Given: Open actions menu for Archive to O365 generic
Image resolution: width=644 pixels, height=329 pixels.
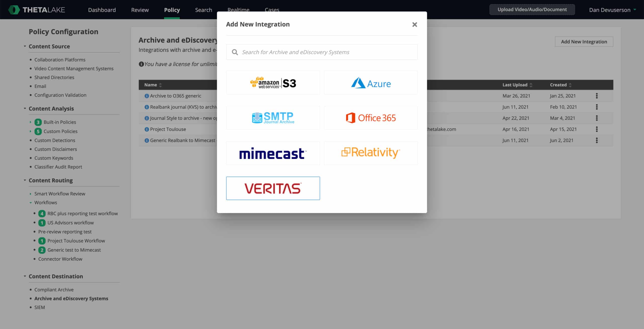Looking at the screenshot, I should [597, 96].
